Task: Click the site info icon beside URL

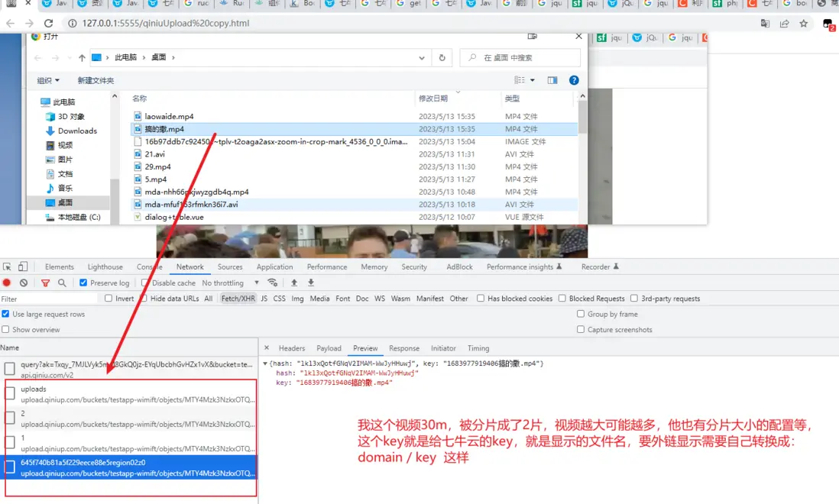Action: [x=72, y=24]
